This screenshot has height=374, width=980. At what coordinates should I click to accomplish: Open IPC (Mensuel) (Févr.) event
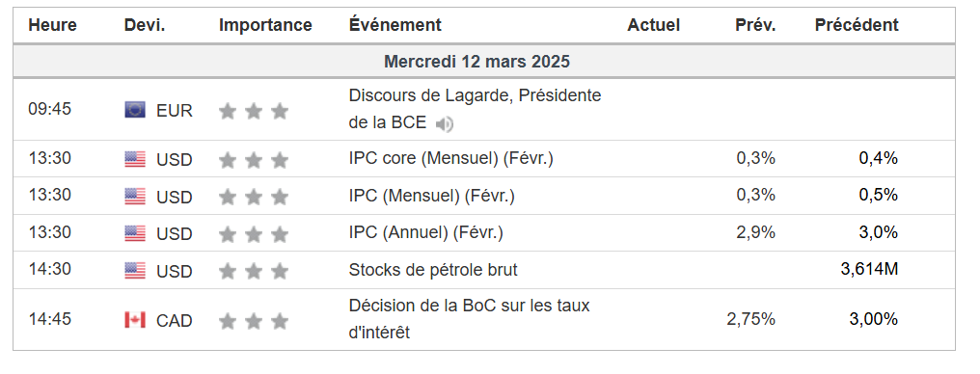click(x=431, y=196)
